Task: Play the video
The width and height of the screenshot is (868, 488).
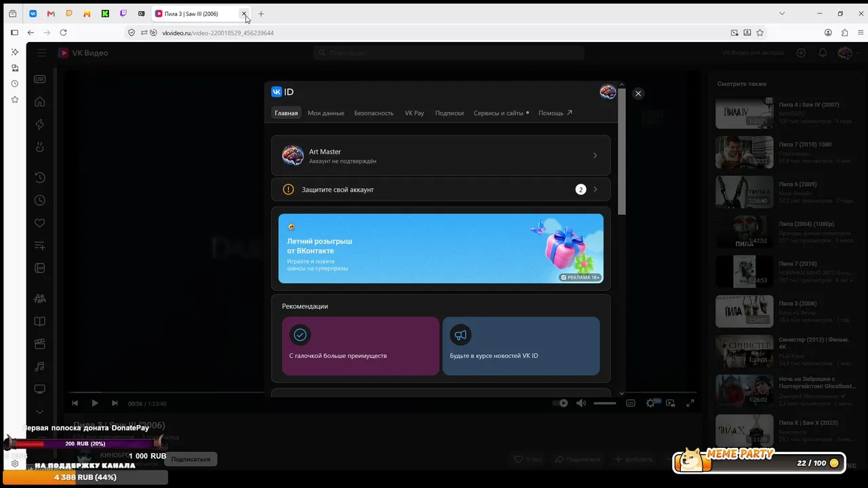Action: coord(95,403)
